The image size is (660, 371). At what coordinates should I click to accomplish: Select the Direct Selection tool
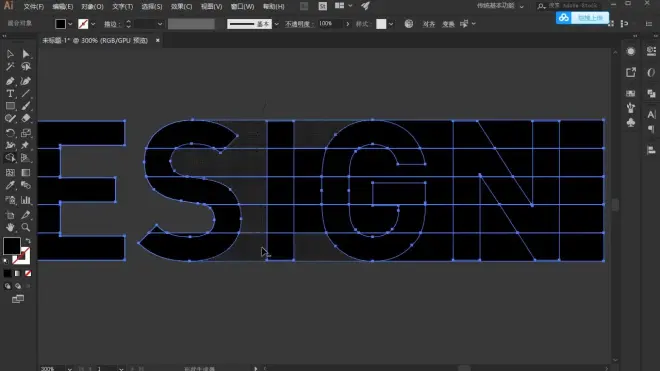(26, 54)
